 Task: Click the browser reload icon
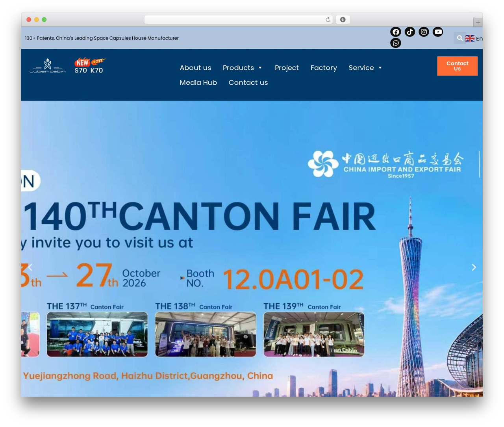coord(328,20)
